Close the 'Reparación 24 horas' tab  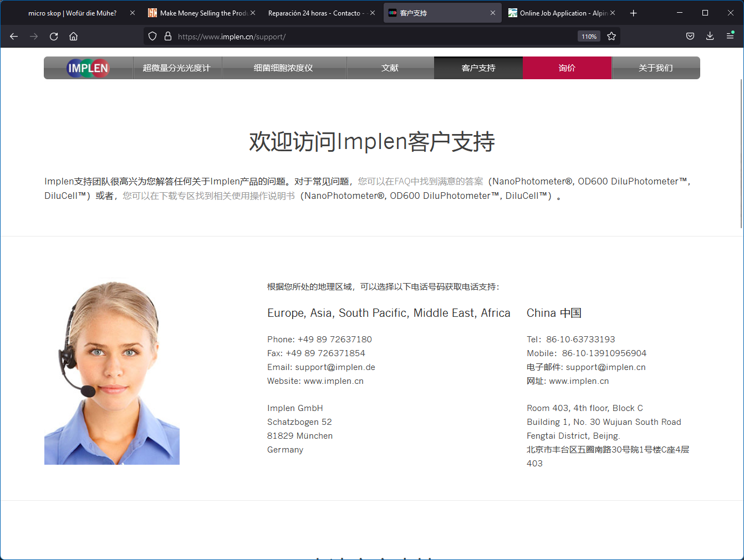tap(373, 13)
